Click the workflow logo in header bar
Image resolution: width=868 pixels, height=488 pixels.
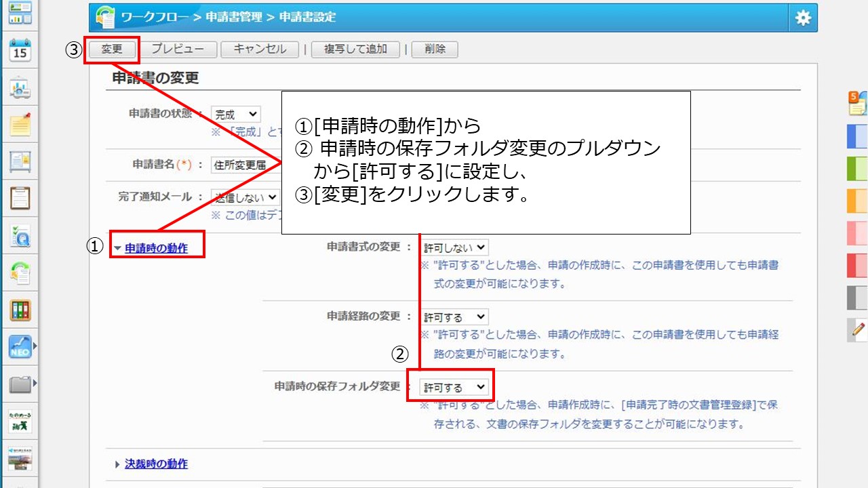[x=105, y=18]
